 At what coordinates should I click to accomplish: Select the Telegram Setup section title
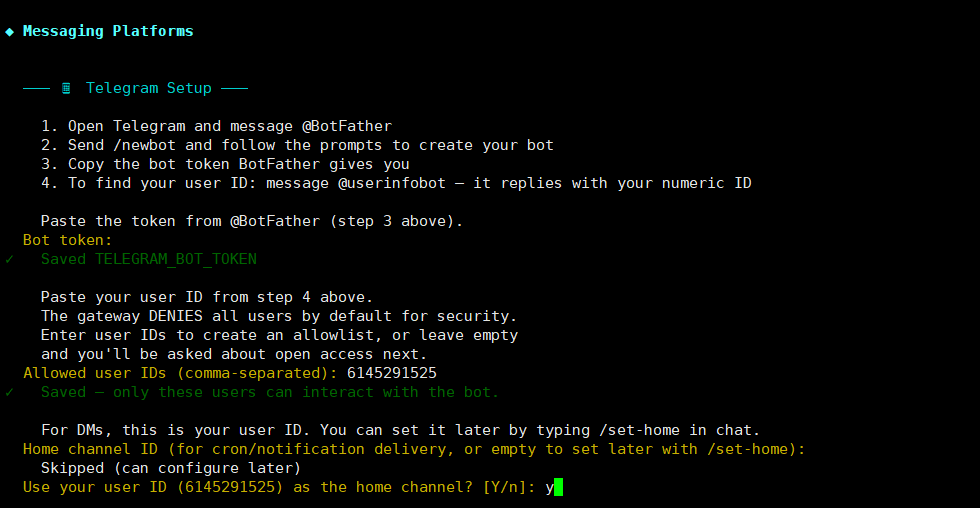pos(148,88)
